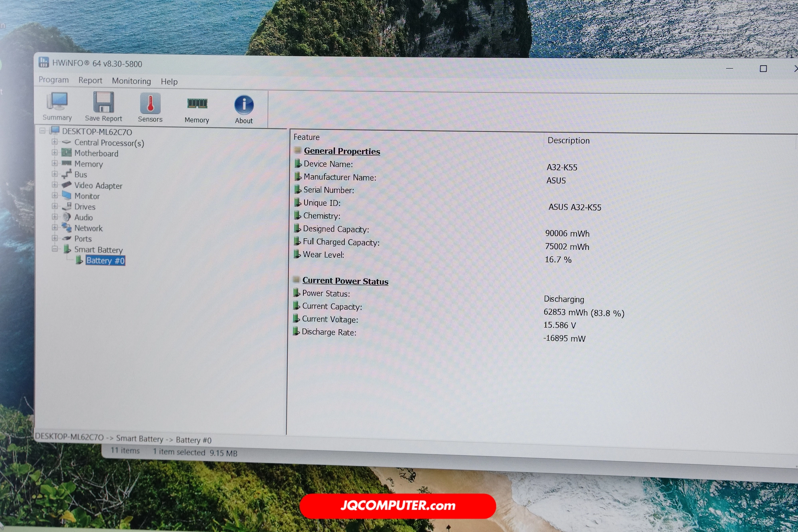Click the General Properties heading
798x532 pixels.
pyautogui.click(x=342, y=151)
